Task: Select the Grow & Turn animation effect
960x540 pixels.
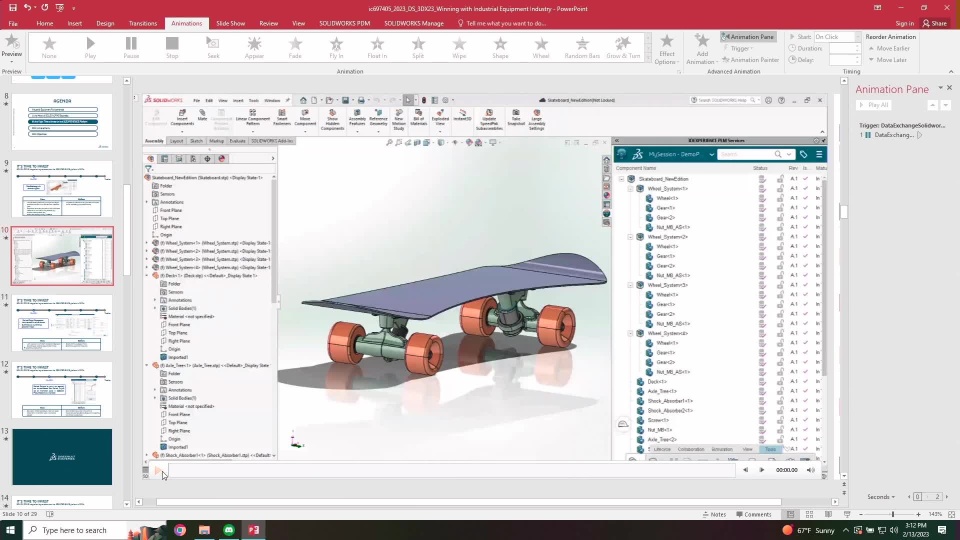Action: tap(623, 48)
